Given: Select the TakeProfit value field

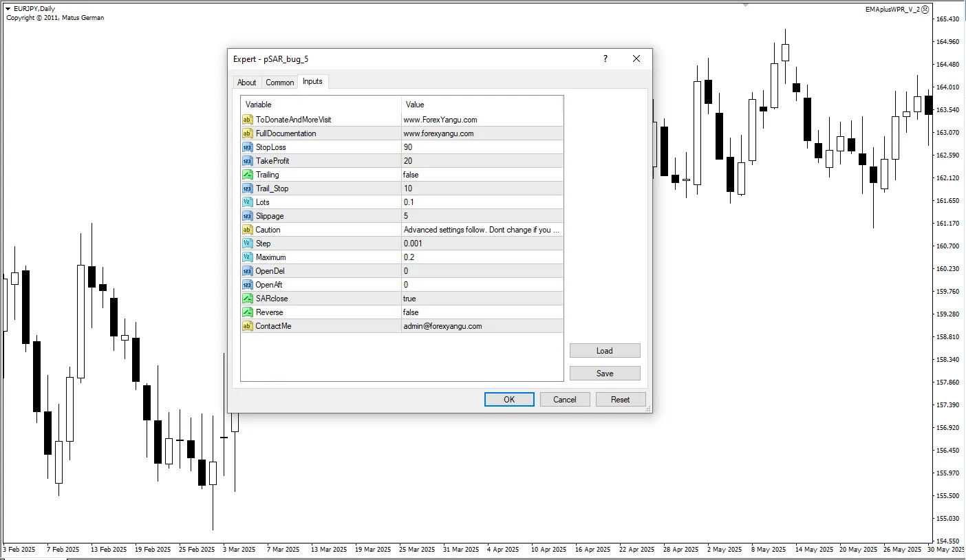Looking at the screenshot, I should (482, 161).
